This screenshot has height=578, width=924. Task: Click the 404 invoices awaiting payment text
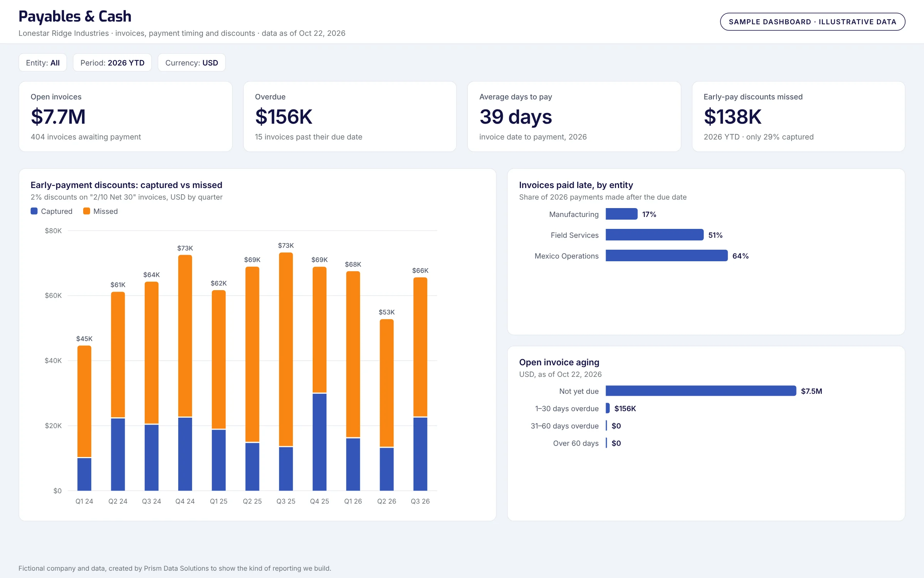(x=86, y=137)
